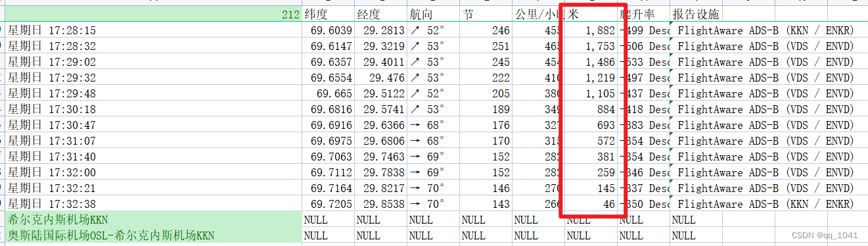Select the time cell 星期日 17:30:47
The width and height of the screenshot is (868, 246).
click(x=154, y=125)
